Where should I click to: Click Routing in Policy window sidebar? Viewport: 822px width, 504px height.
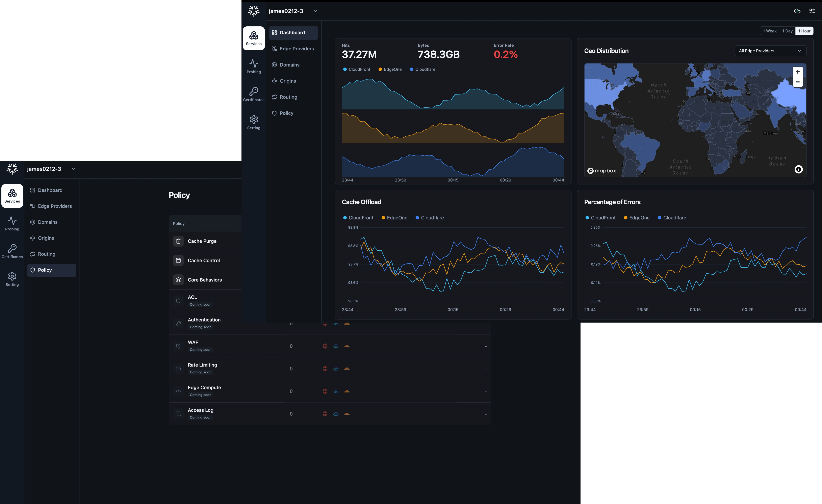click(x=46, y=254)
